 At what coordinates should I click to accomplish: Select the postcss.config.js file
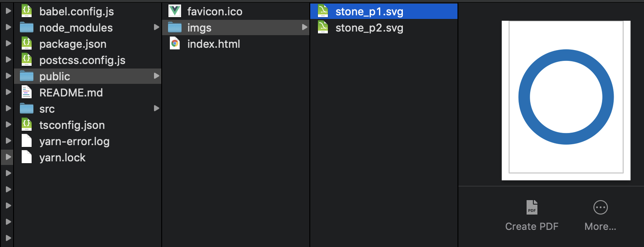tap(82, 60)
